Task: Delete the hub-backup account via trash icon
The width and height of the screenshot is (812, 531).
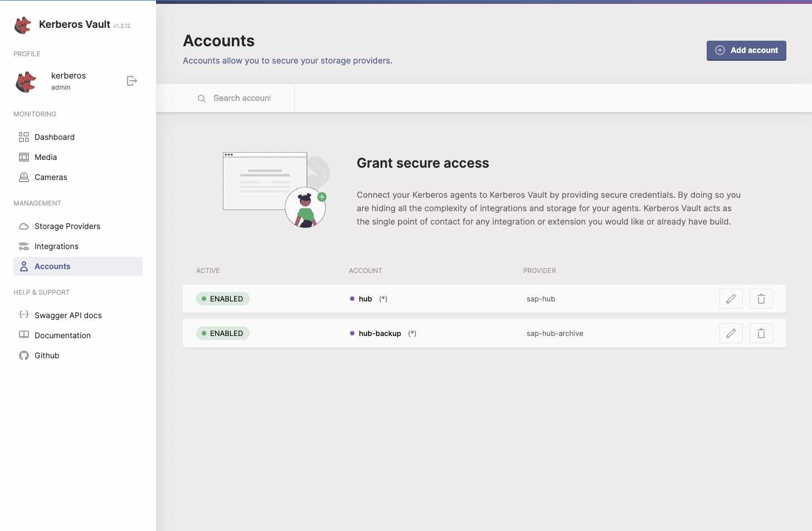Action: click(761, 333)
